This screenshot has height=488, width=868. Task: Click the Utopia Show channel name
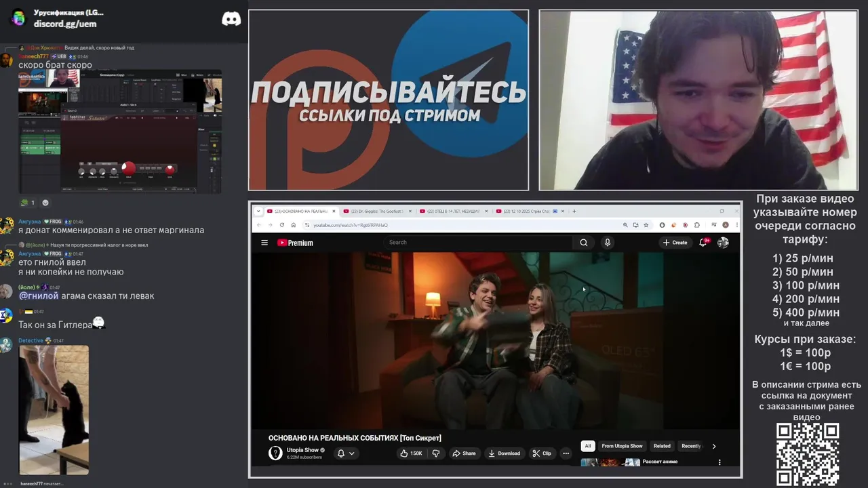[302, 450]
